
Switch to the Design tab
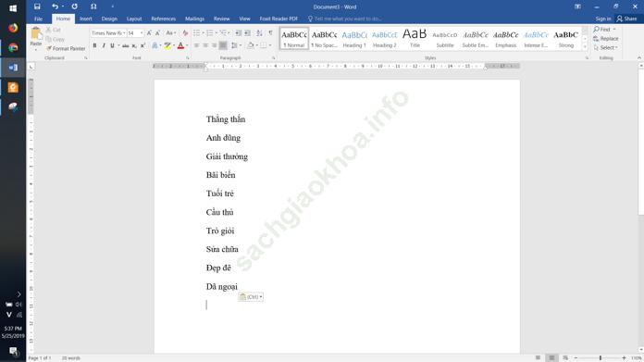[109, 19]
